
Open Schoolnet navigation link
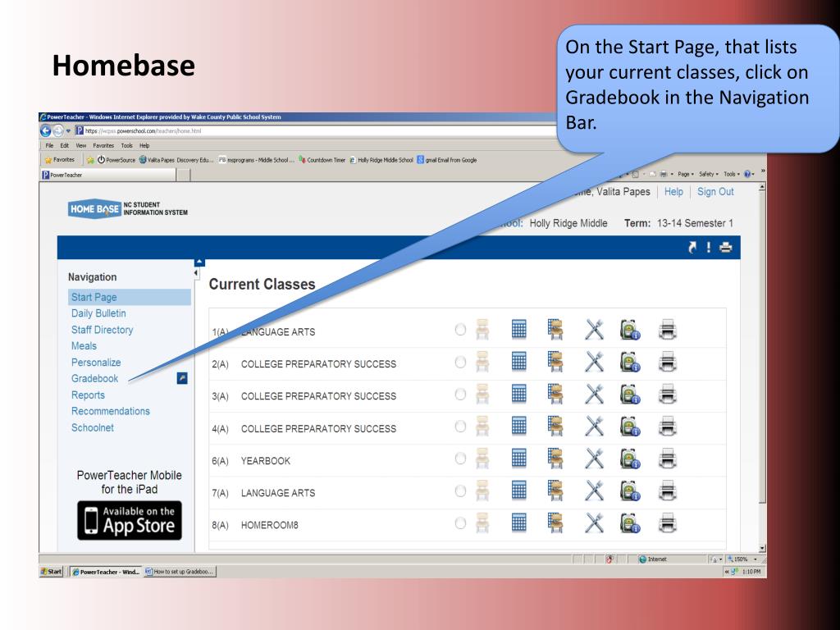[x=92, y=427]
